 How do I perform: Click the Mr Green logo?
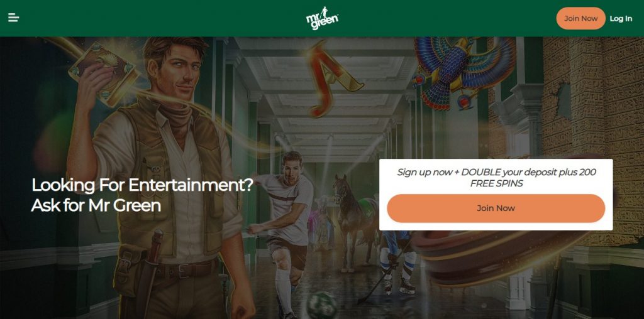(322, 18)
